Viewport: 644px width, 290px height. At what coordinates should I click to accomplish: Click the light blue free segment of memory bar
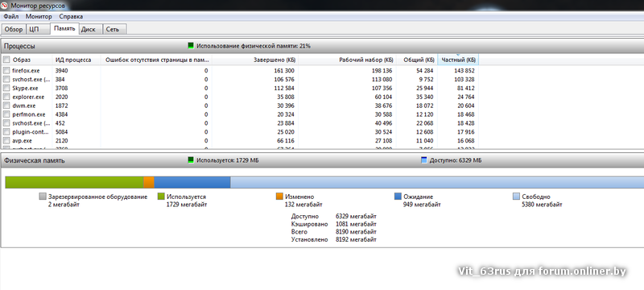437,182
